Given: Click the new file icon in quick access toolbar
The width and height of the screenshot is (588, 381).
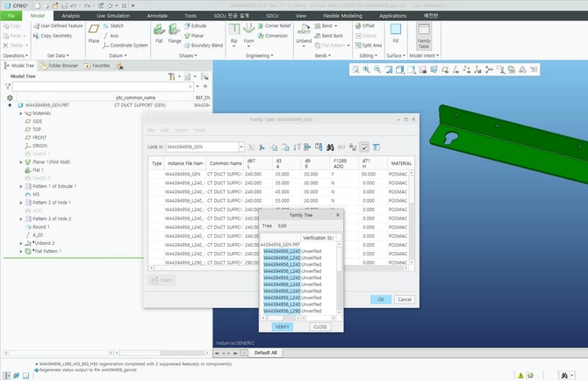Looking at the screenshot, I should [38, 5].
